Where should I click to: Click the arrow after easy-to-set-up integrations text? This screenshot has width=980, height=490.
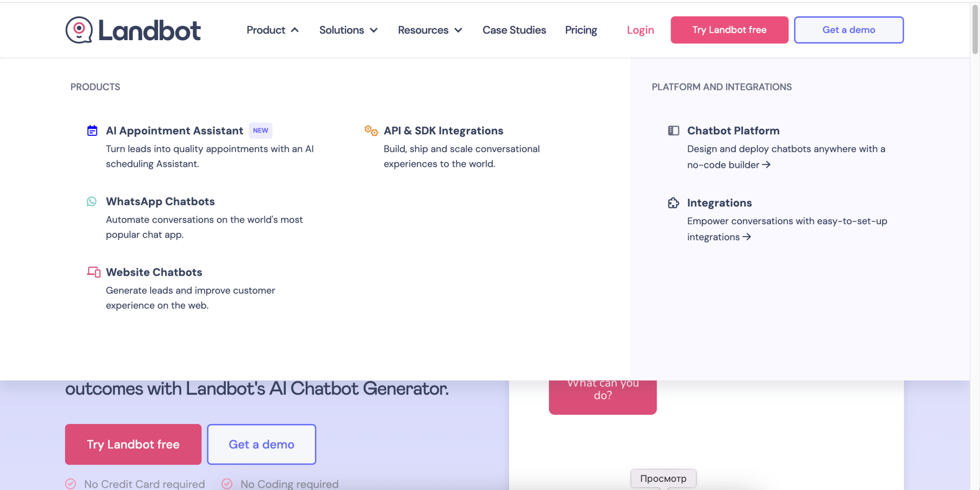click(x=747, y=237)
